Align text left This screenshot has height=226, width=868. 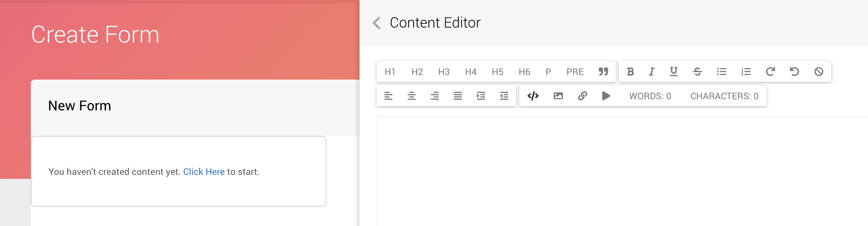point(388,96)
